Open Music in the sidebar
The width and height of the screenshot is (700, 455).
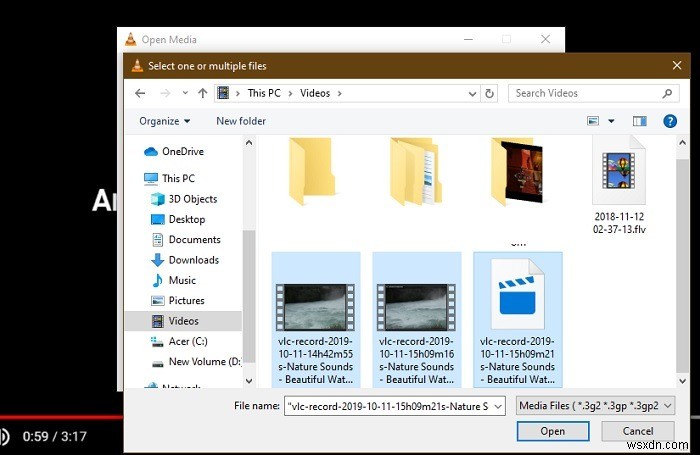182,280
